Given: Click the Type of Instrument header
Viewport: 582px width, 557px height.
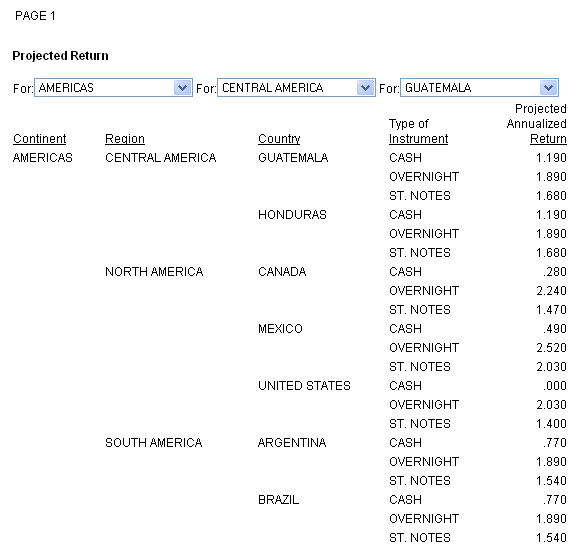Looking at the screenshot, I should click(x=418, y=131).
